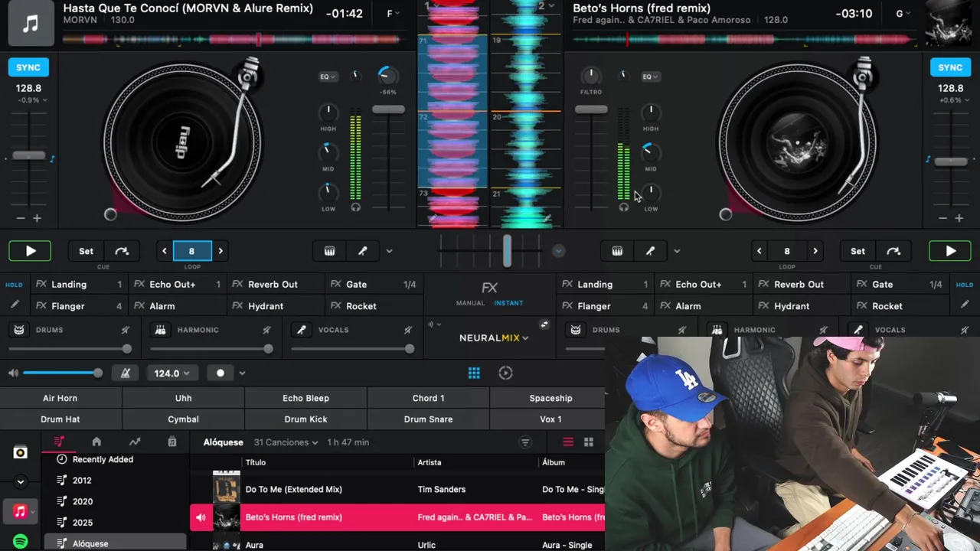Edit left FX presets with pencil icon

click(14, 305)
